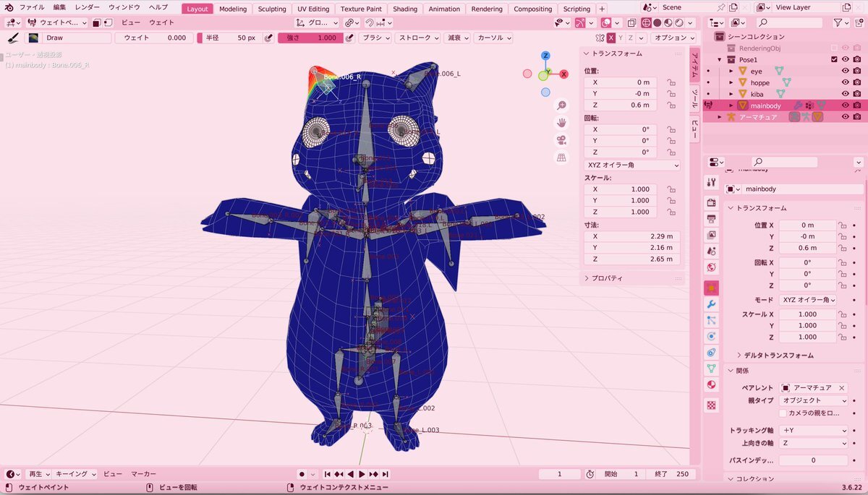
Task: Uncheck the Pose1 collection checkbox
Action: pyautogui.click(x=834, y=59)
